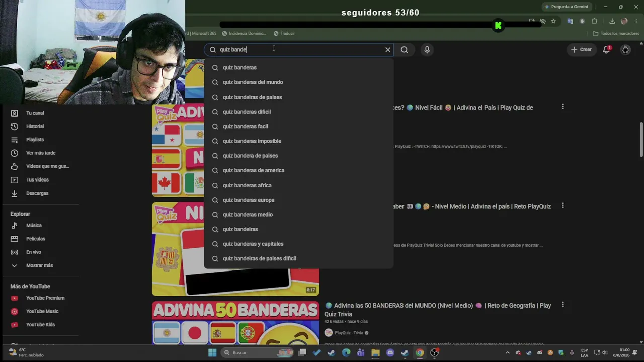Choose the suggestion 'quiz bandera de paises'
Viewport: 644px width, 362px height.
pyautogui.click(x=298, y=156)
